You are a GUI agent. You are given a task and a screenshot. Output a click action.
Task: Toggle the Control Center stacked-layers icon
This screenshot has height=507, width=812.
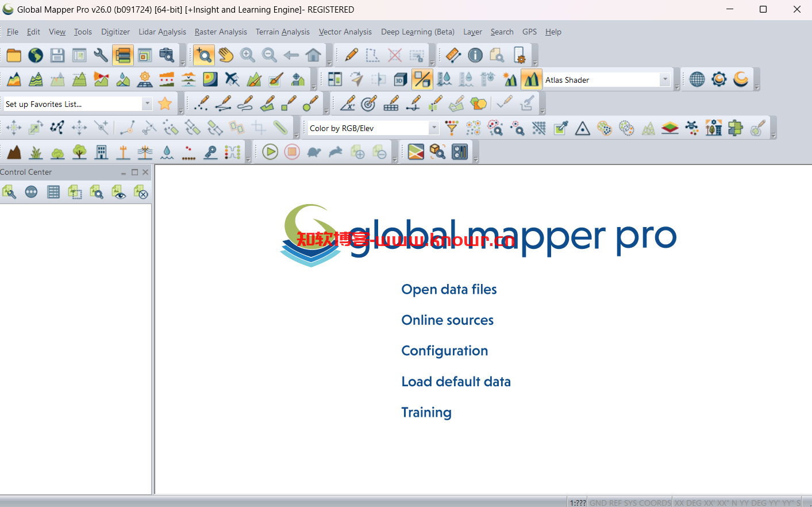click(123, 55)
